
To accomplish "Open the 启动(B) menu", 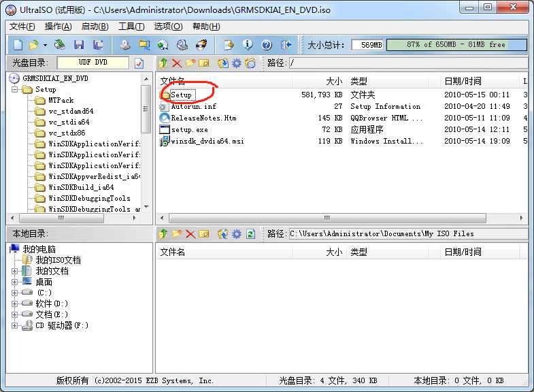I will pos(95,27).
